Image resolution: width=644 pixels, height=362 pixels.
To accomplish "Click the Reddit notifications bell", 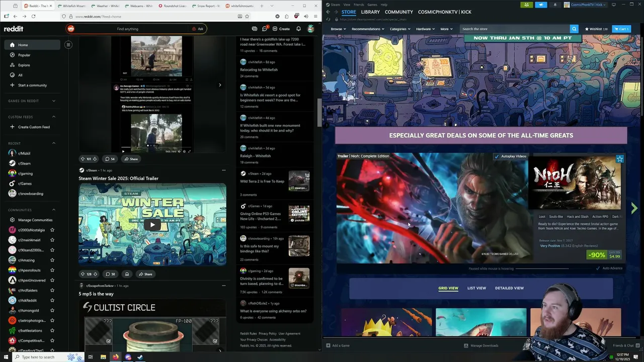I will [298, 29].
